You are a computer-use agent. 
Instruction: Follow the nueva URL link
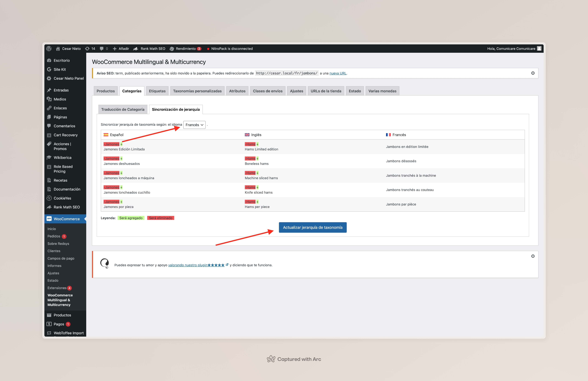coord(338,73)
